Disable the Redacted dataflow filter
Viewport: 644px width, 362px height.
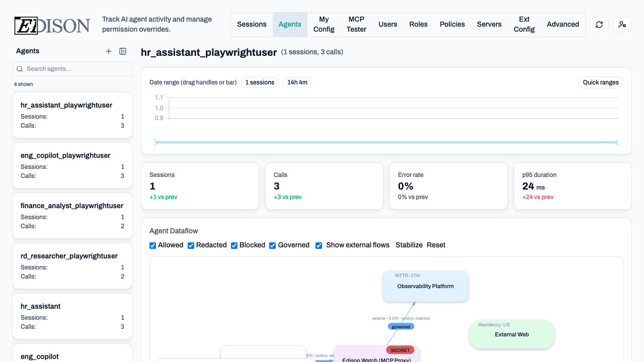(x=191, y=245)
